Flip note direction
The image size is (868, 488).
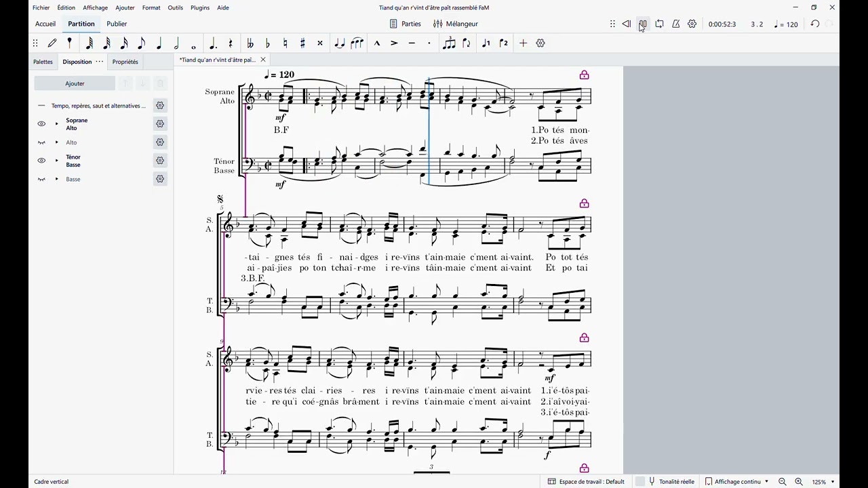[467, 43]
